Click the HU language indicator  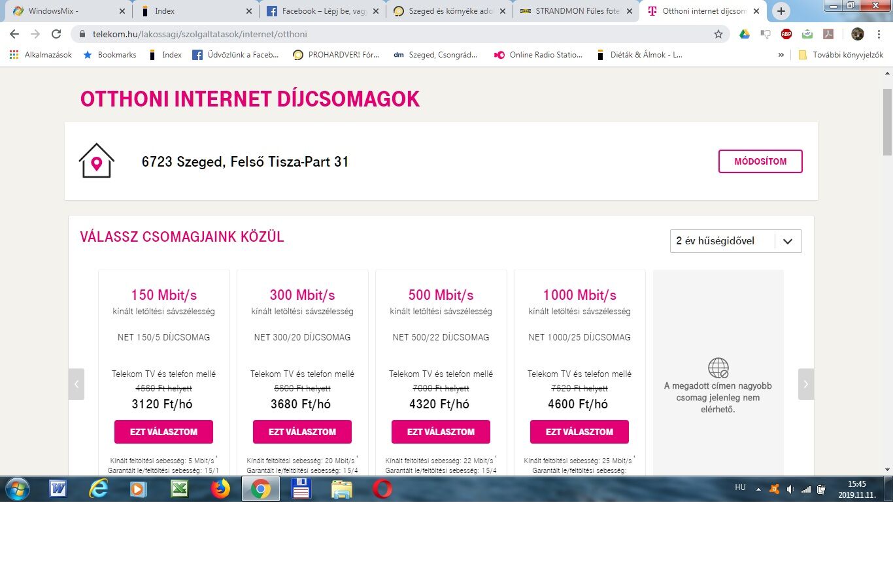click(740, 487)
